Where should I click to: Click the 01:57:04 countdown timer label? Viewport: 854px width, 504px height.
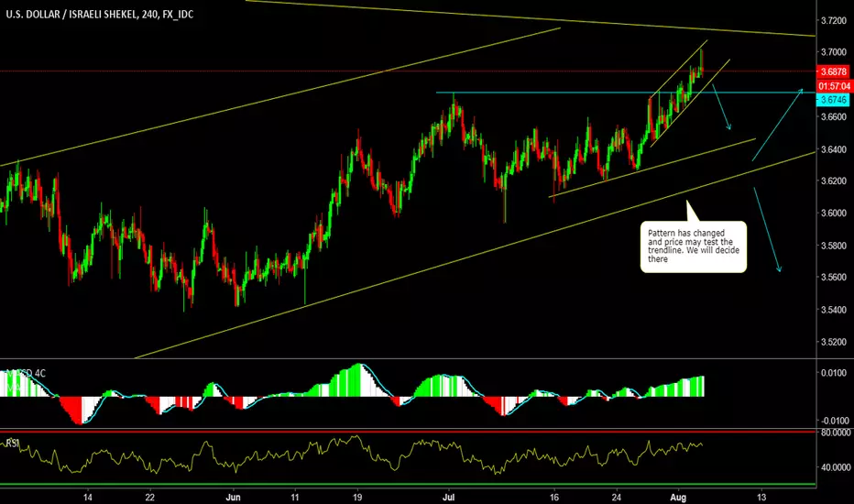833,86
